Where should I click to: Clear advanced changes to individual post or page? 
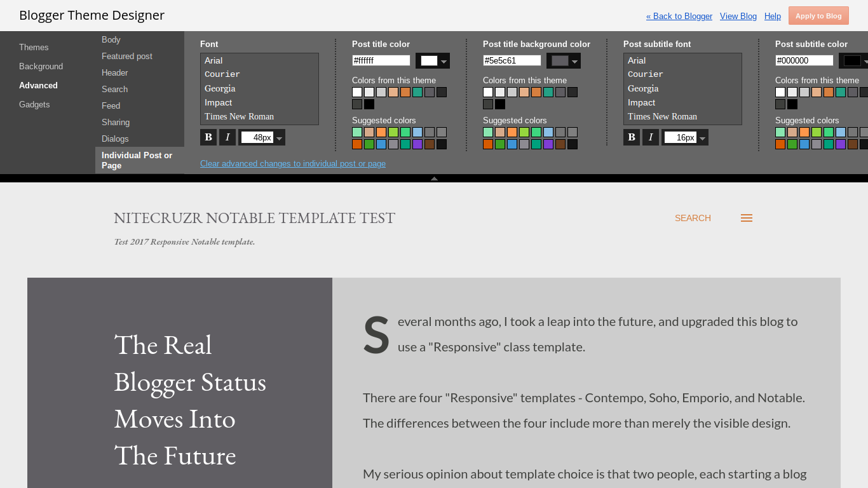click(x=293, y=163)
